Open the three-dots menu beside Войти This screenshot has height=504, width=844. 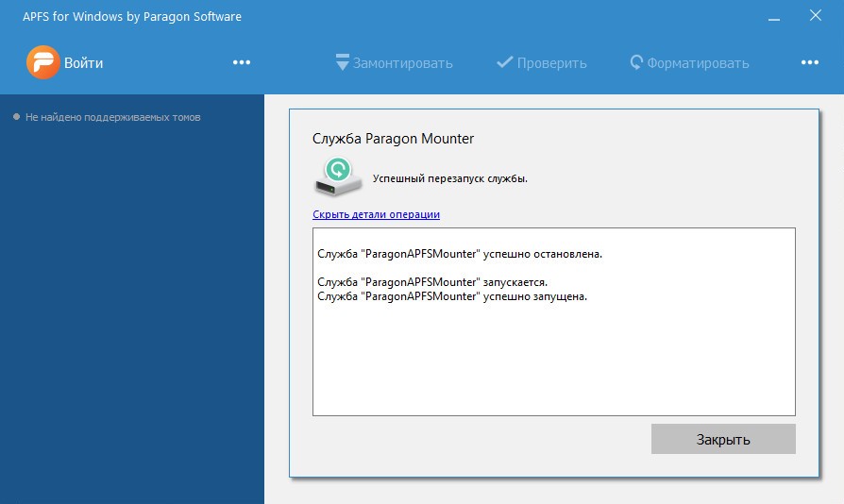coord(242,63)
